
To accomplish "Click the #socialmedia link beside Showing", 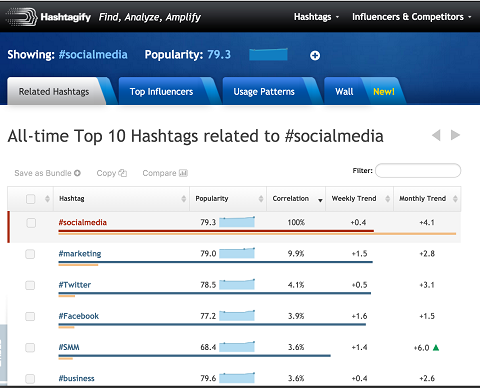I will 93,55.
